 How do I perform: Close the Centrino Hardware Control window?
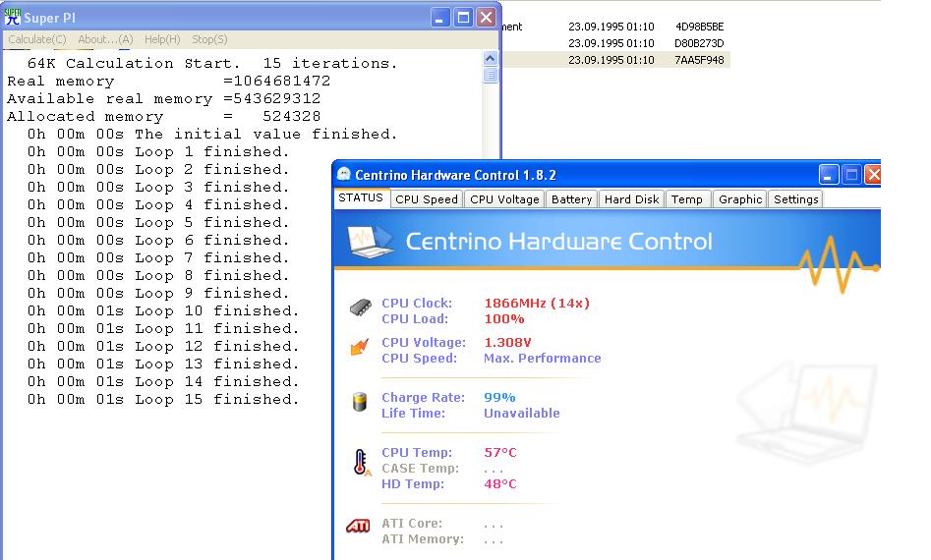[x=873, y=175]
